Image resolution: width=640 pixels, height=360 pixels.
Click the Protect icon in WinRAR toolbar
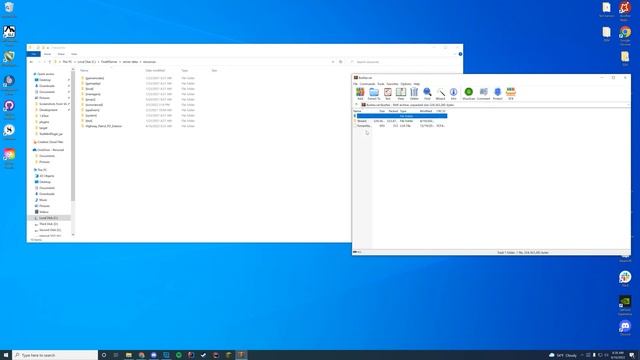coord(498,93)
